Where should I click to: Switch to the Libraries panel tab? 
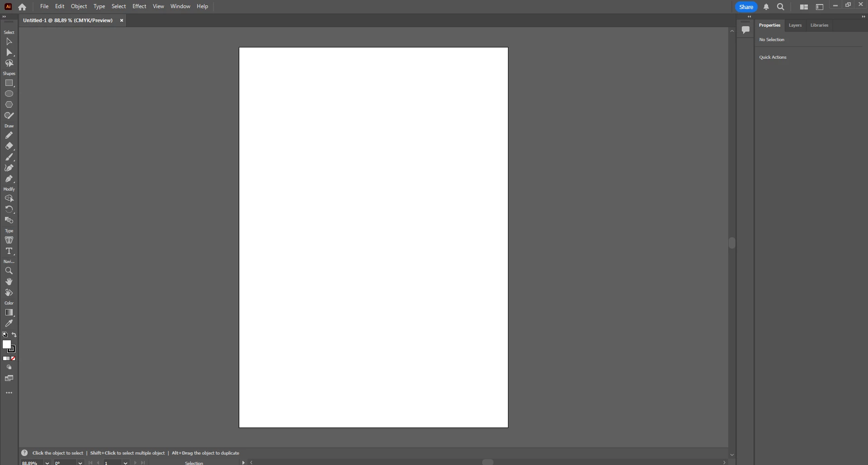click(819, 25)
